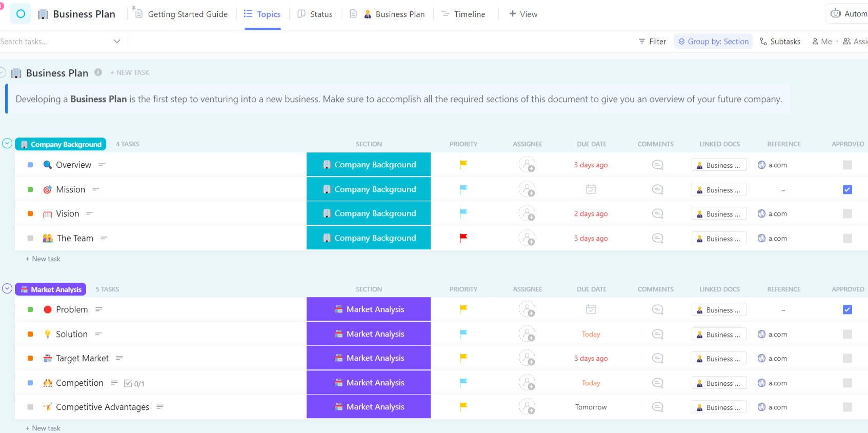Screen dimensions: 868x433
Task: Set a due date via Problem's calendar icon
Action: 591,309
